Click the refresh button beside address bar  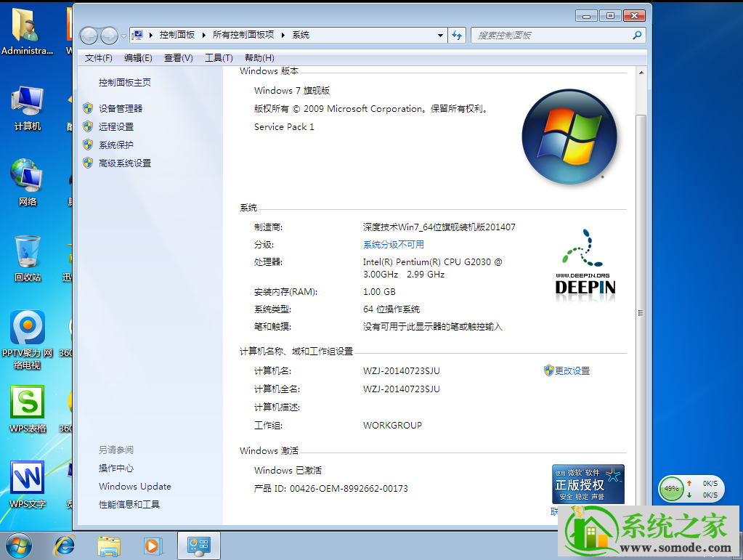(457, 36)
